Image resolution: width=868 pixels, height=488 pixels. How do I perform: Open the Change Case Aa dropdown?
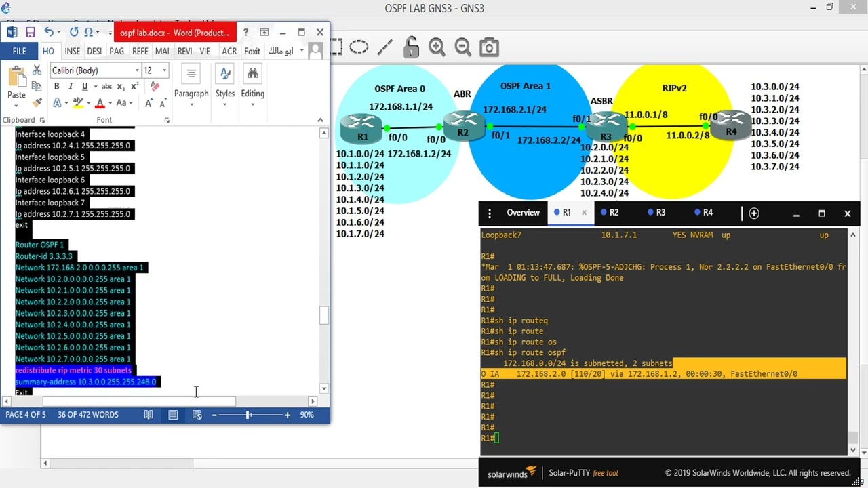tap(123, 103)
